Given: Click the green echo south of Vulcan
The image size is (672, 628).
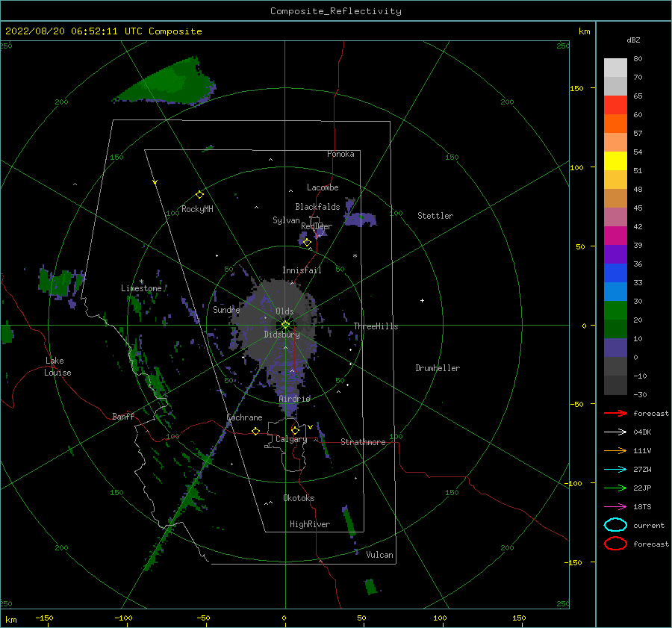Looking at the screenshot, I should [x=370, y=586].
